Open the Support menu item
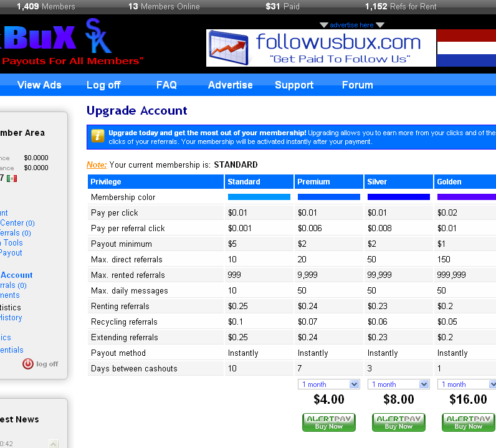Image resolution: width=496 pixels, height=448 pixels. click(x=294, y=85)
